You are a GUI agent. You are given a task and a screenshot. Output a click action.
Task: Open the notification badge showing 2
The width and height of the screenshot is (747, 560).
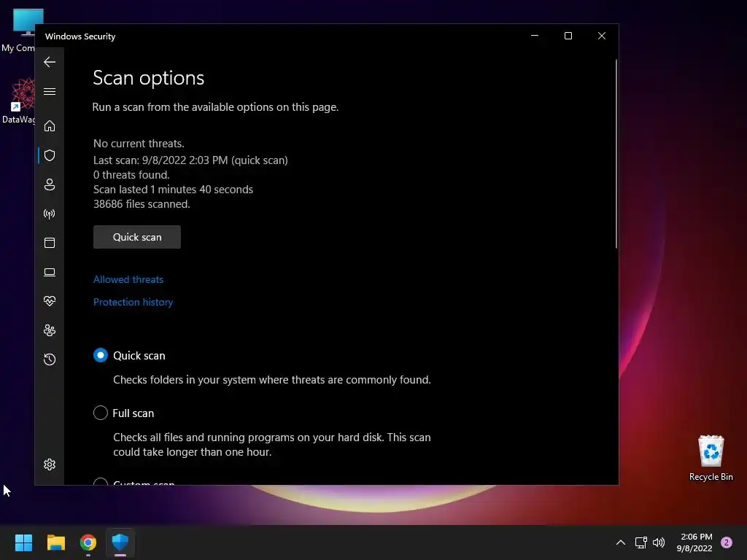pos(727,542)
